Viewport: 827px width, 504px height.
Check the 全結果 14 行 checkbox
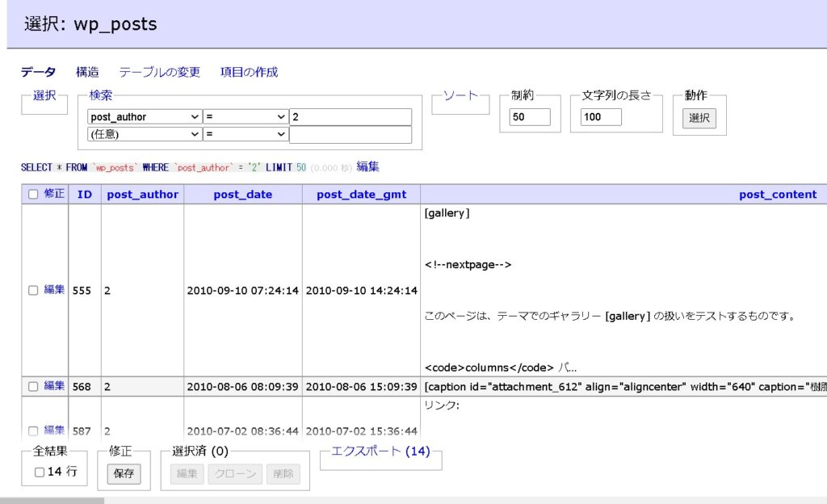[40, 472]
